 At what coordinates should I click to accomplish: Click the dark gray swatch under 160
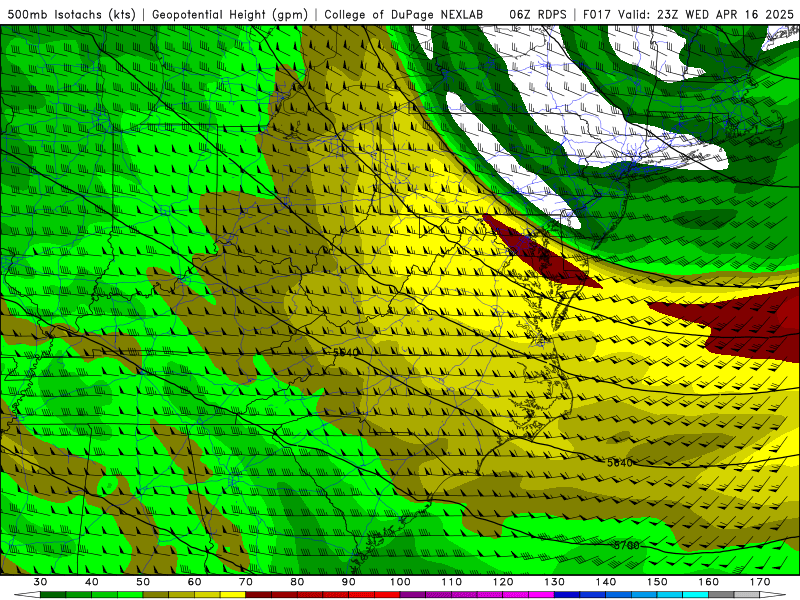pos(721,595)
